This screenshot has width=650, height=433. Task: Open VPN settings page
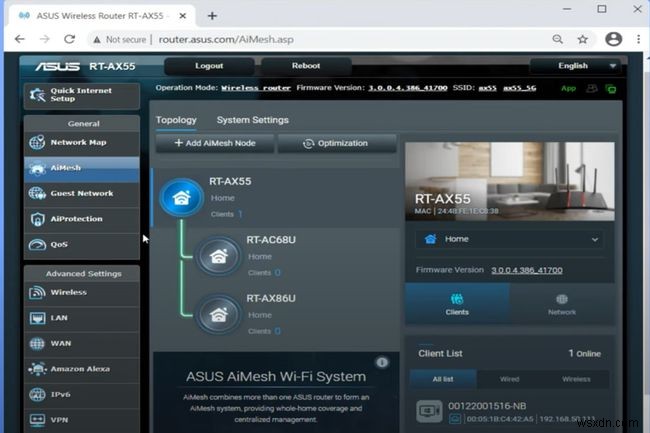82,420
